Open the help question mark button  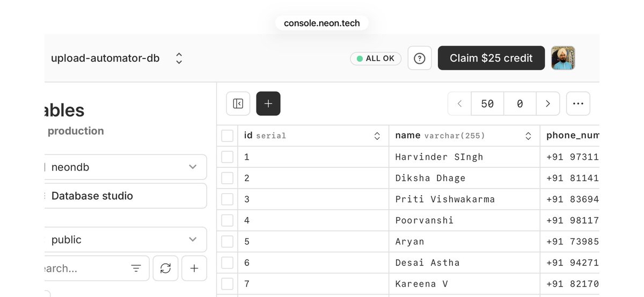tap(420, 58)
